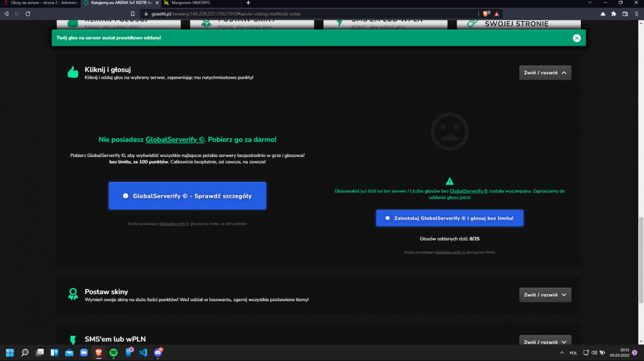Open Visual Studio Code from taskbar
The height and width of the screenshot is (361, 644).
pyautogui.click(x=143, y=353)
